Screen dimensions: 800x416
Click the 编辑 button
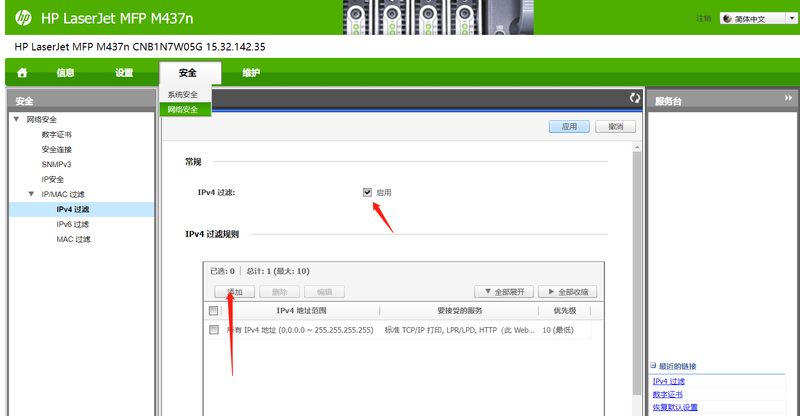(x=324, y=292)
